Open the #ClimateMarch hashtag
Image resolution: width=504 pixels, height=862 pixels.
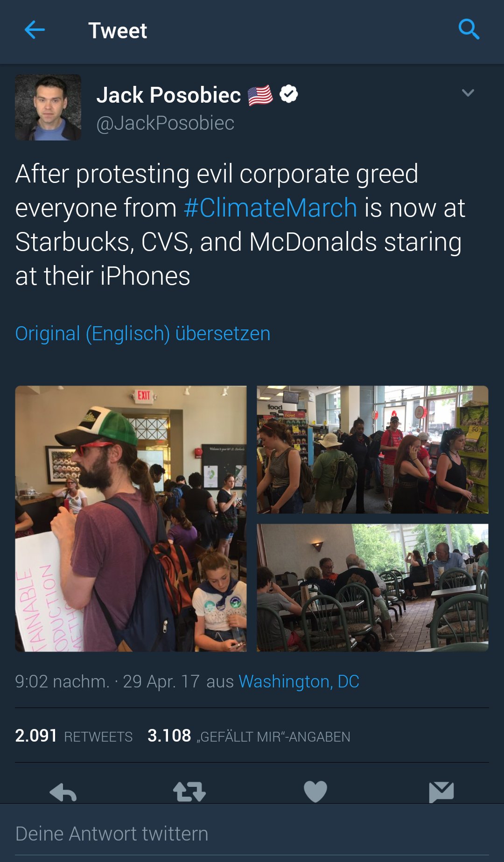pyautogui.click(x=270, y=208)
